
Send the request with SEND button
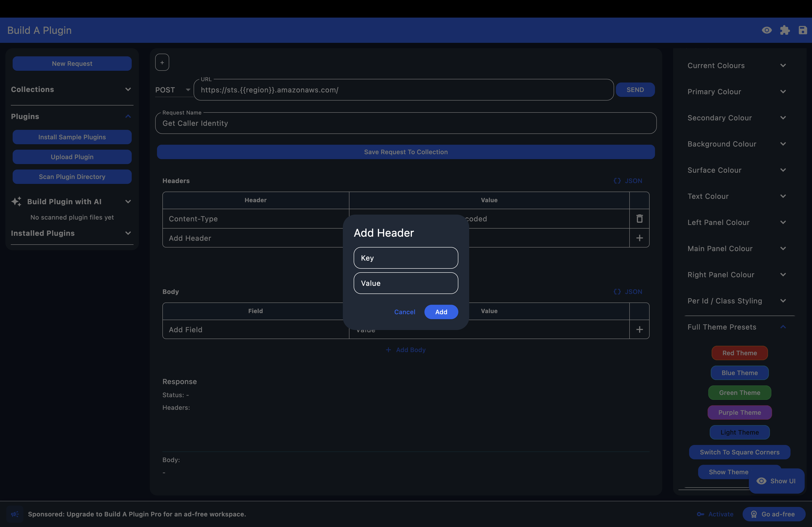pyautogui.click(x=635, y=90)
